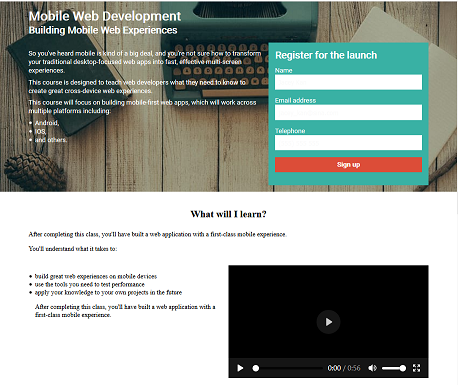Click the 'Name' field label
The image size is (458, 385).
(284, 70)
